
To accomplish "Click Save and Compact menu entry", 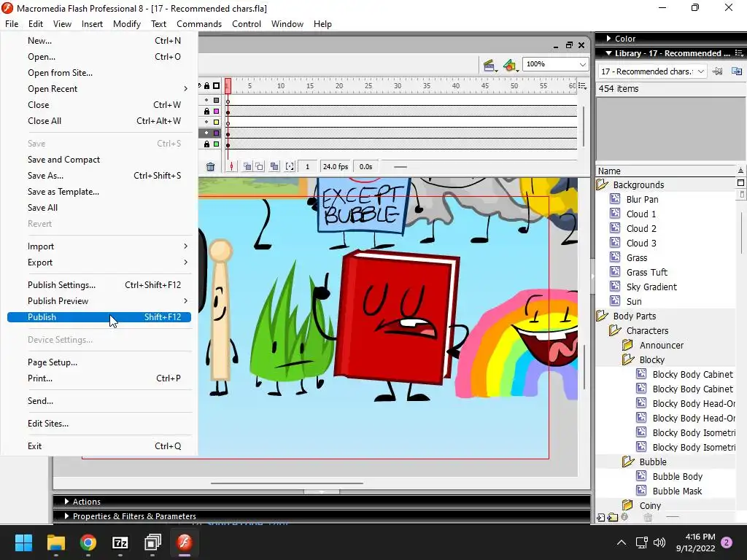I will click(99, 160).
